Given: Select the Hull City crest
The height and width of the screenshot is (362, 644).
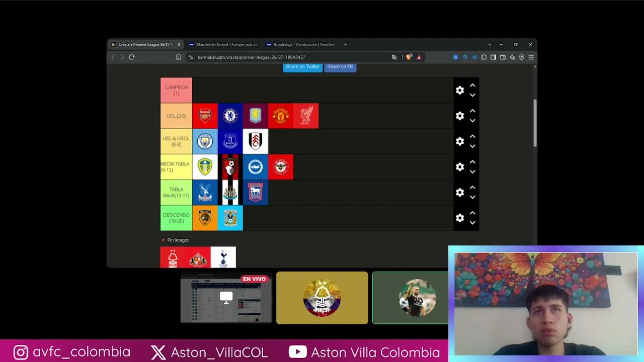Looking at the screenshot, I should [205, 218].
